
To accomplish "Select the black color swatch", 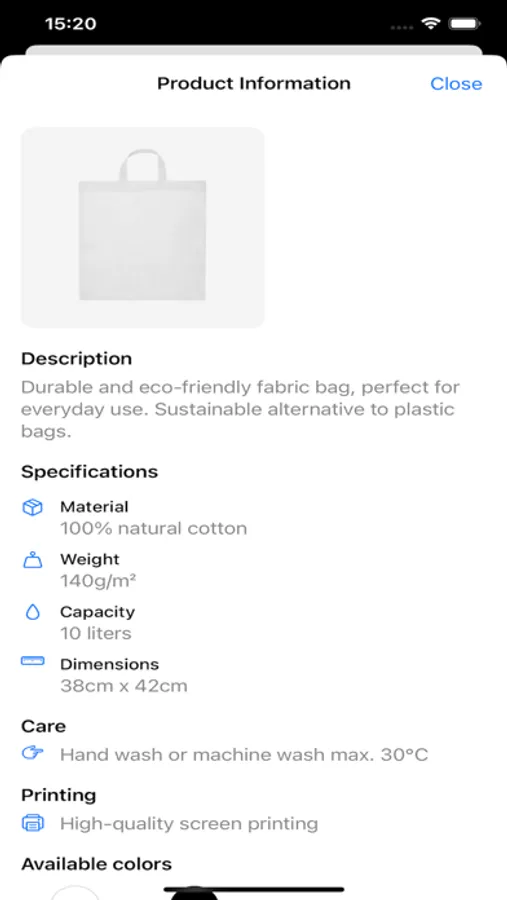I will click(194, 894).
